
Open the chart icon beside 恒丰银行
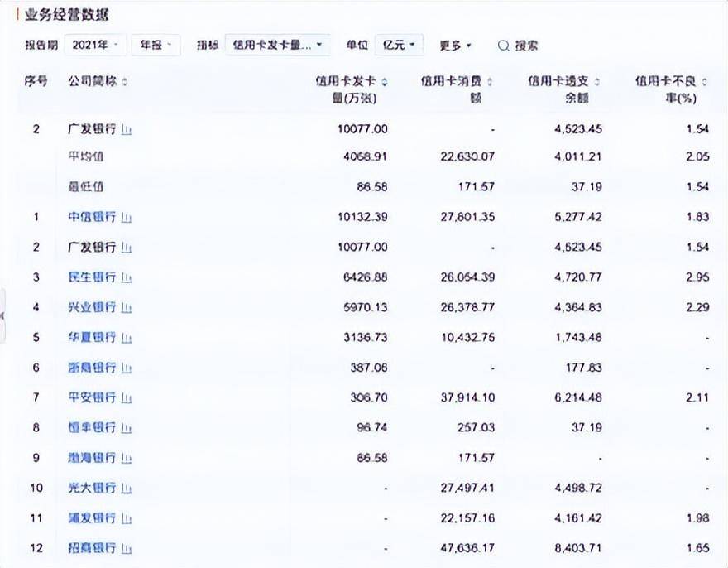point(127,428)
